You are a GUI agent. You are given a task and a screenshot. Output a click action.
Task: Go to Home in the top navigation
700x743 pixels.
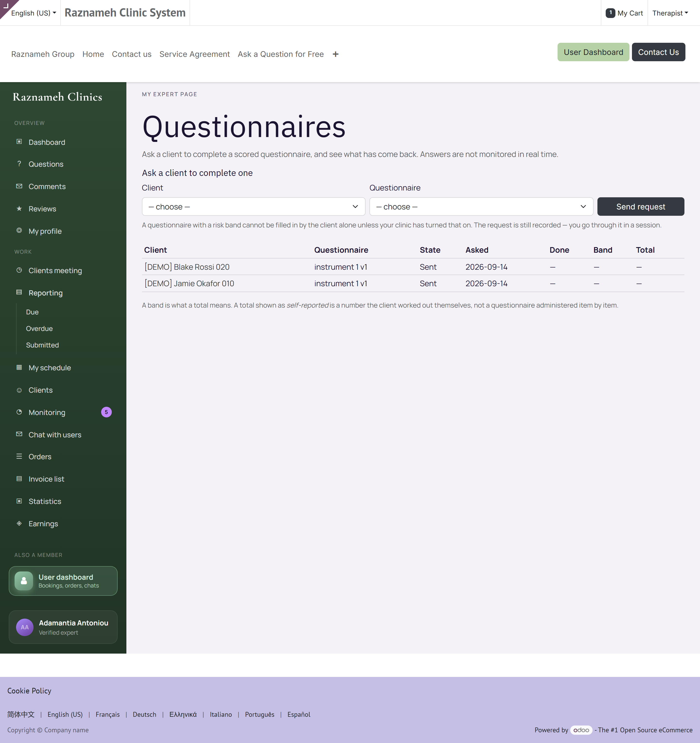[x=93, y=54]
